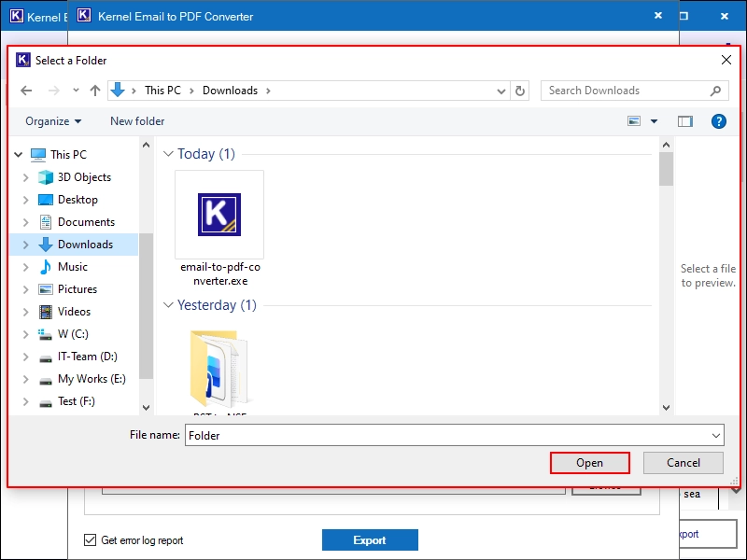Click the Open button
The width and height of the screenshot is (747, 560).
(x=590, y=463)
